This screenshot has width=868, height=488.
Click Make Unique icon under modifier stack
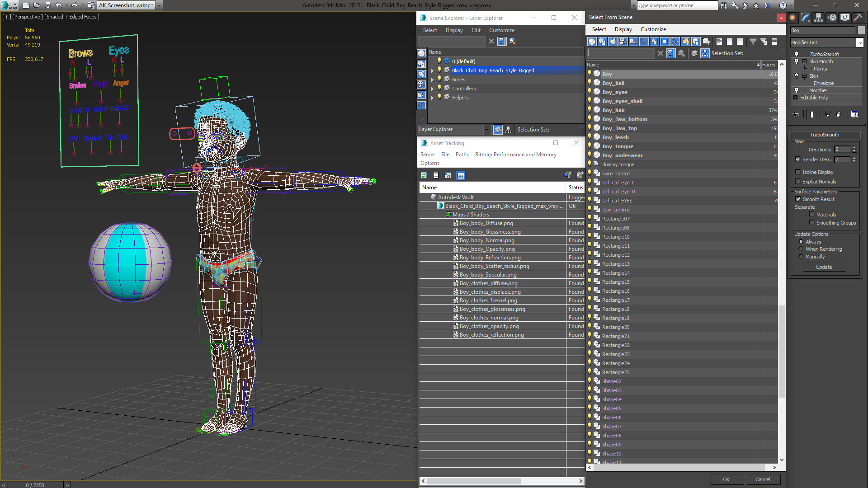(x=827, y=114)
